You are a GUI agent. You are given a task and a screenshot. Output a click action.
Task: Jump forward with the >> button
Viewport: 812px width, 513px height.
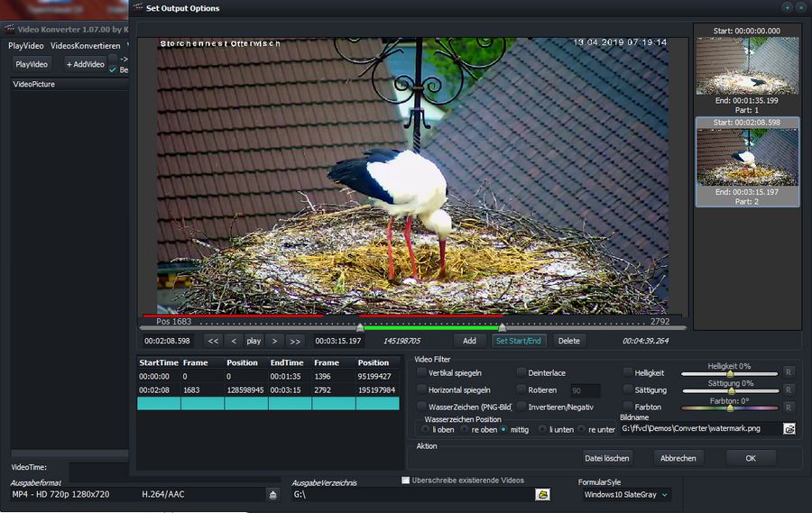pos(295,341)
